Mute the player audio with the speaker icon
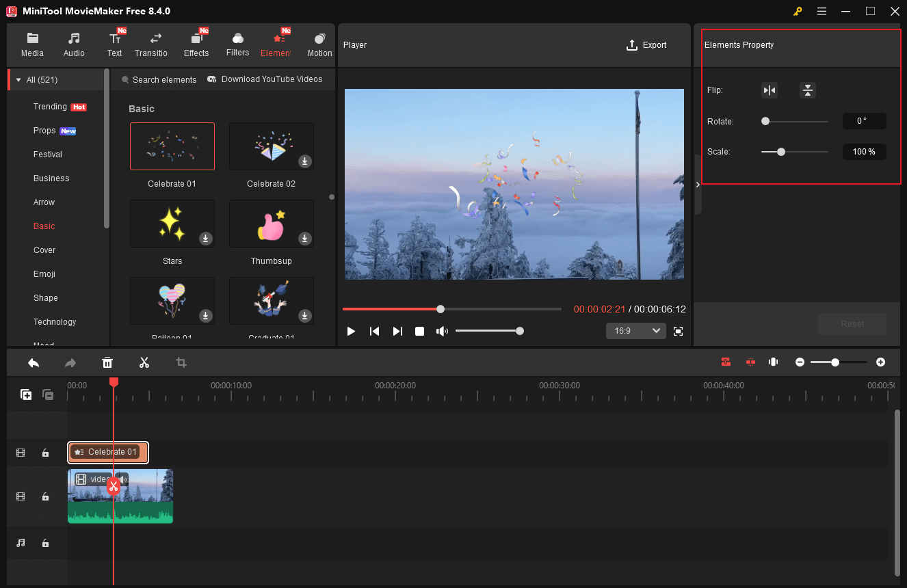This screenshot has height=588, width=907. [x=442, y=331]
